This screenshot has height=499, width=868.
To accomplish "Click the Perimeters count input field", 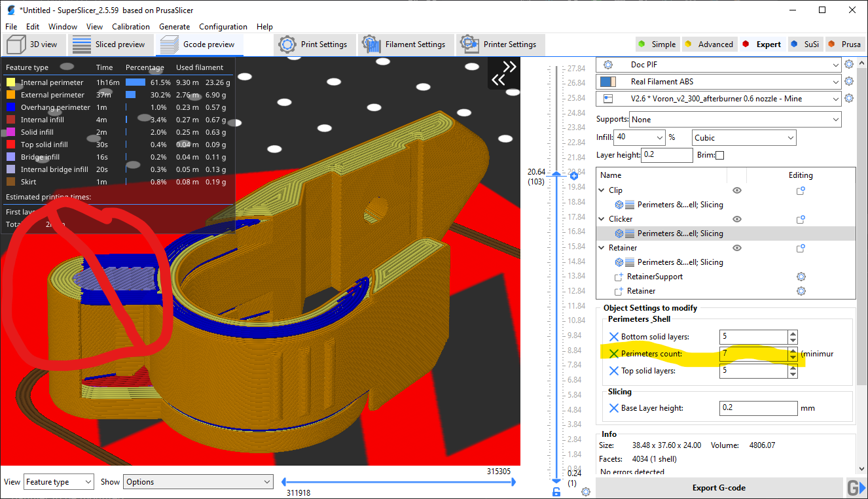I will pos(753,354).
